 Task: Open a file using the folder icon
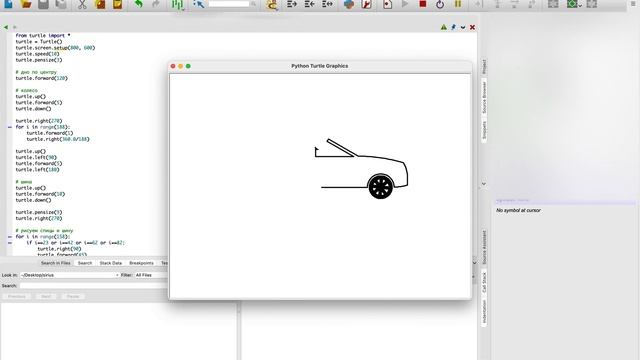point(26,4)
